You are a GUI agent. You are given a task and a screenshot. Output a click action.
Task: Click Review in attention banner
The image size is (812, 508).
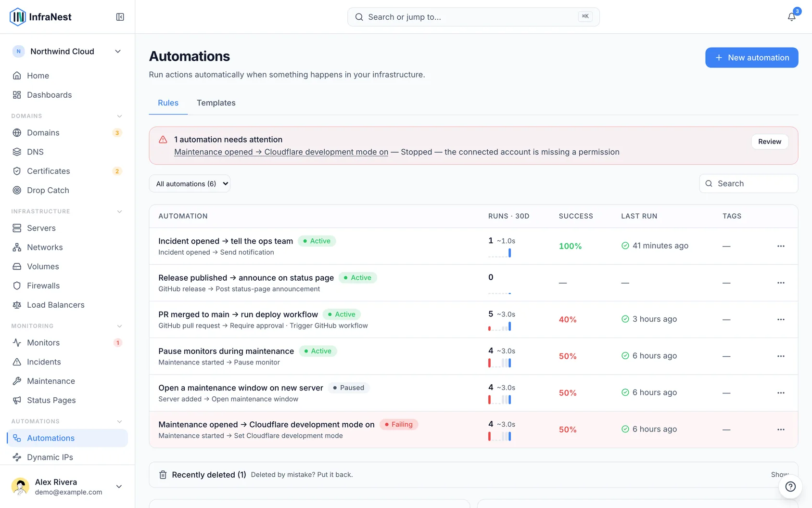point(770,142)
